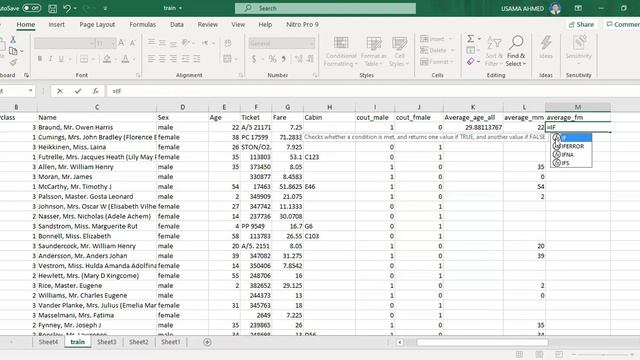This screenshot has width=640, height=360.
Task: Click the Search box in title bar
Action: point(325,8)
